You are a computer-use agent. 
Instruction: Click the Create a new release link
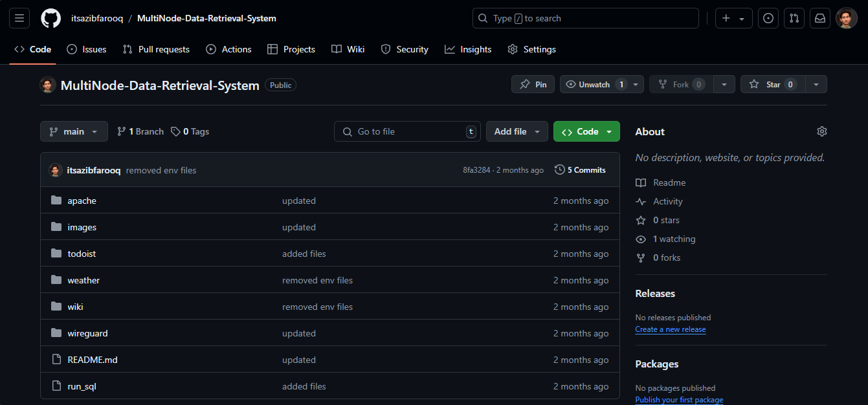point(670,329)
